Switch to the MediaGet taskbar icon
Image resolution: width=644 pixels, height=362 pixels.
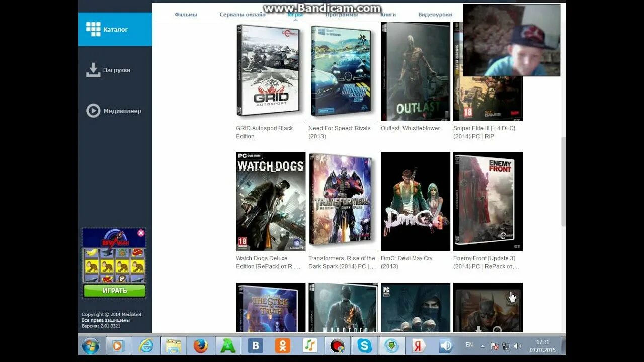coord(391,346)
